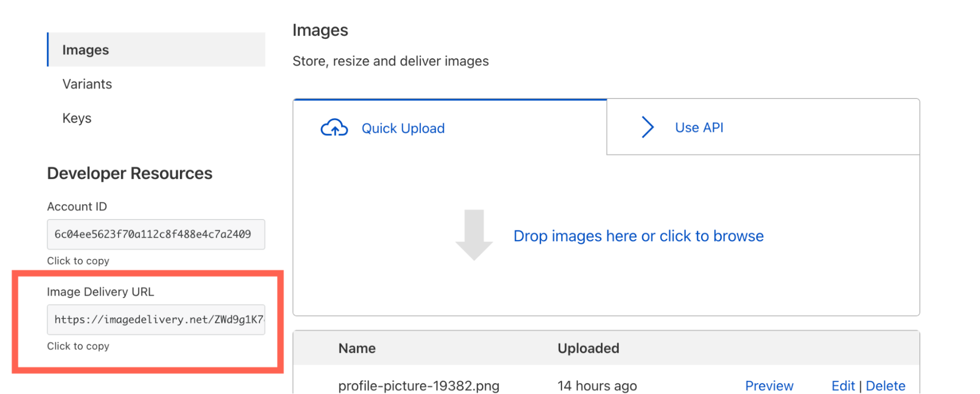Click Drop images here or click to browse
980x394 pixels.
(638, 236)
